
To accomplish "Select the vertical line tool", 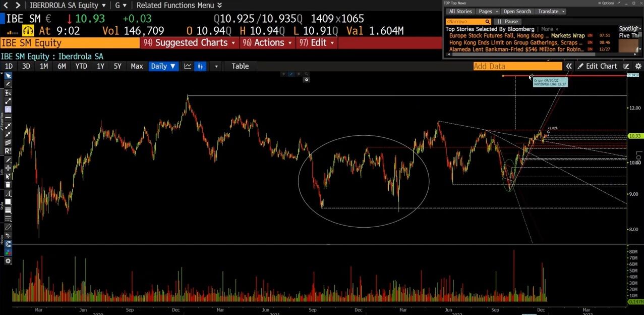I will coord(8,110).
